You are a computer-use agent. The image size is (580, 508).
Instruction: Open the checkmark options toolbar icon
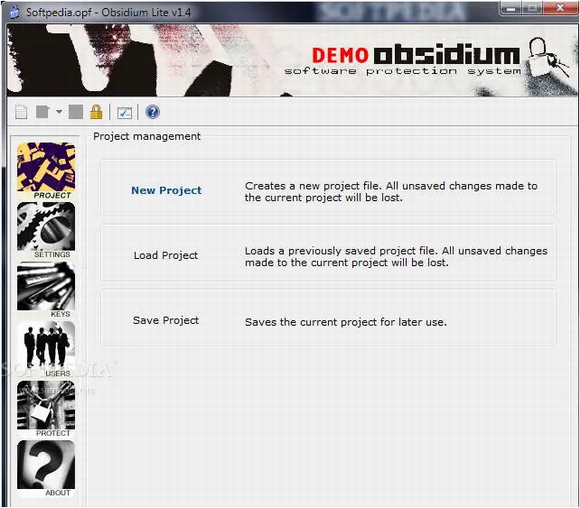click(x=124, y=112)
